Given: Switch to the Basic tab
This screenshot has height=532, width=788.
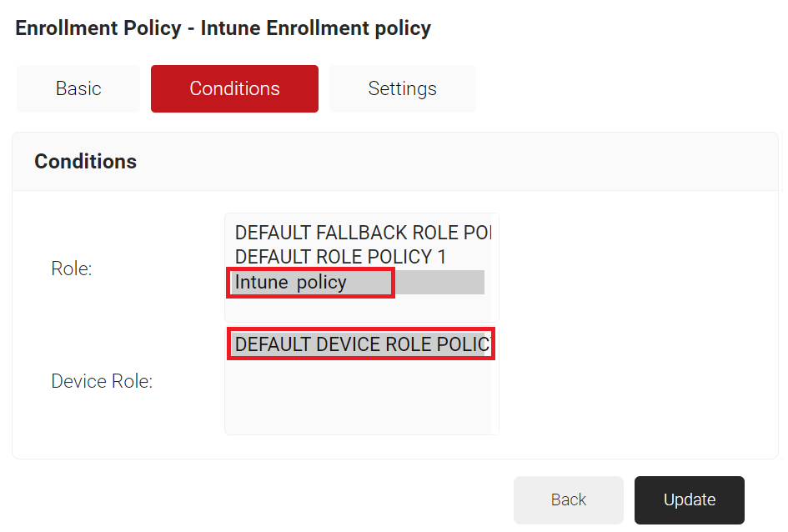Looking at the screenshot, I should click(x=78, y=89).
